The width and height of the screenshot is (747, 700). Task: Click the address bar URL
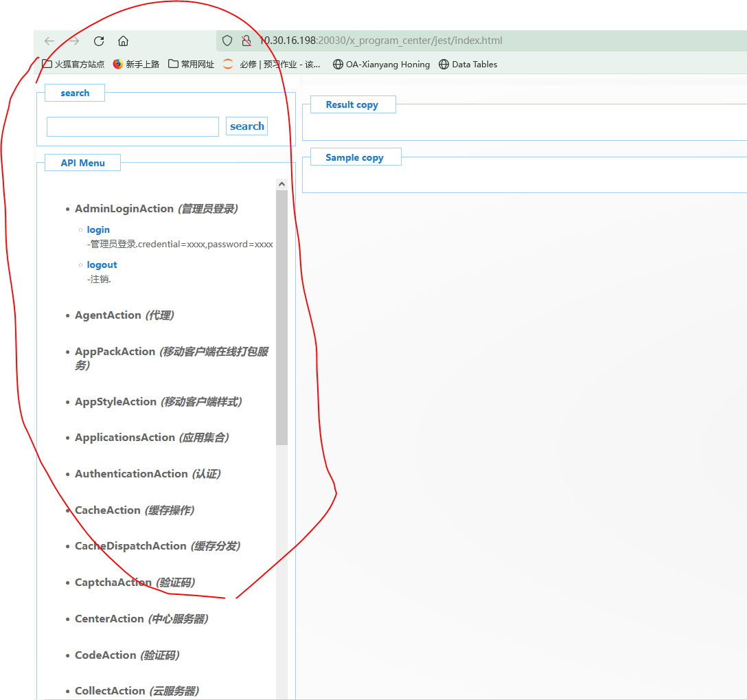[380, 41]
